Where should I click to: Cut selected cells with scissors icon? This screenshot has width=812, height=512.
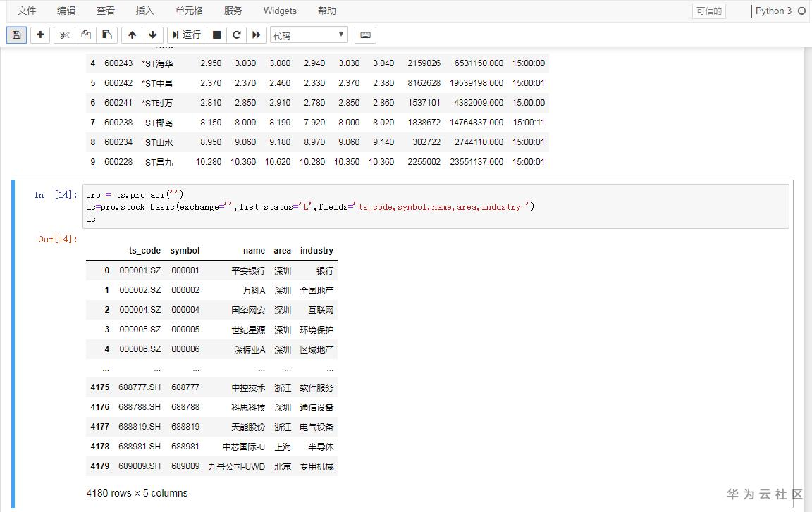[x=64, y=35]
